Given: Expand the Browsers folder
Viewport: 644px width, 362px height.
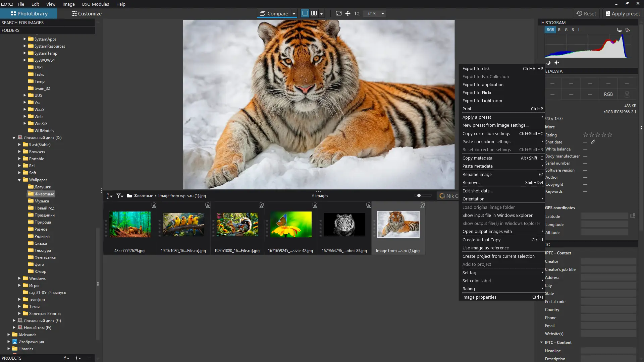Looking at the screenshot, I should (19, 152).
